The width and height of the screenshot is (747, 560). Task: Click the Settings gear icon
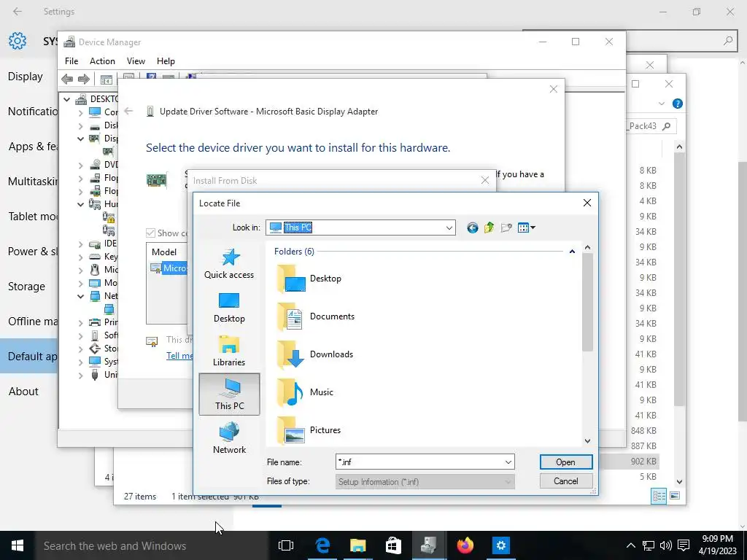(x=18, y=41)
